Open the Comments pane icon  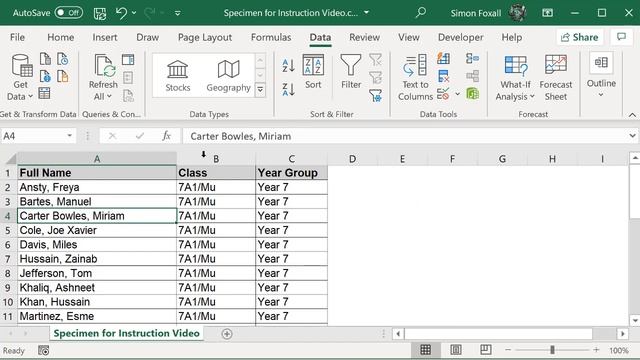[x=622, y=37]
